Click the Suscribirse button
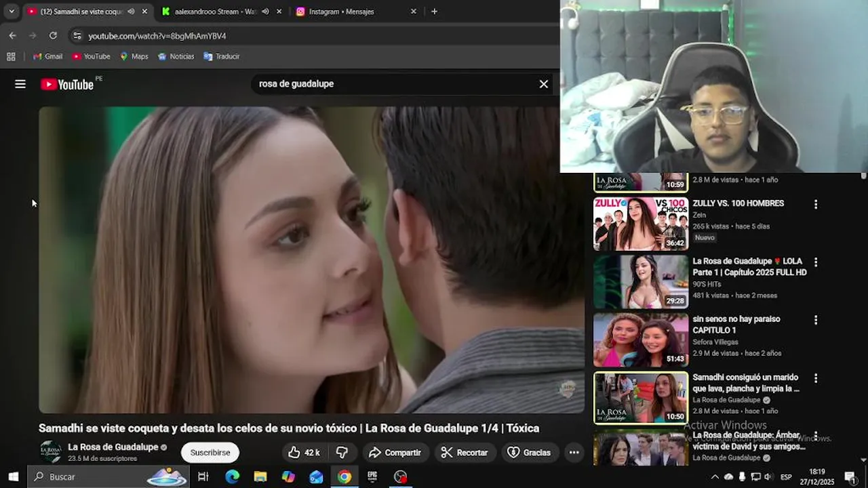Viewport: 868px width, 488px height. [x=210, y=452]
